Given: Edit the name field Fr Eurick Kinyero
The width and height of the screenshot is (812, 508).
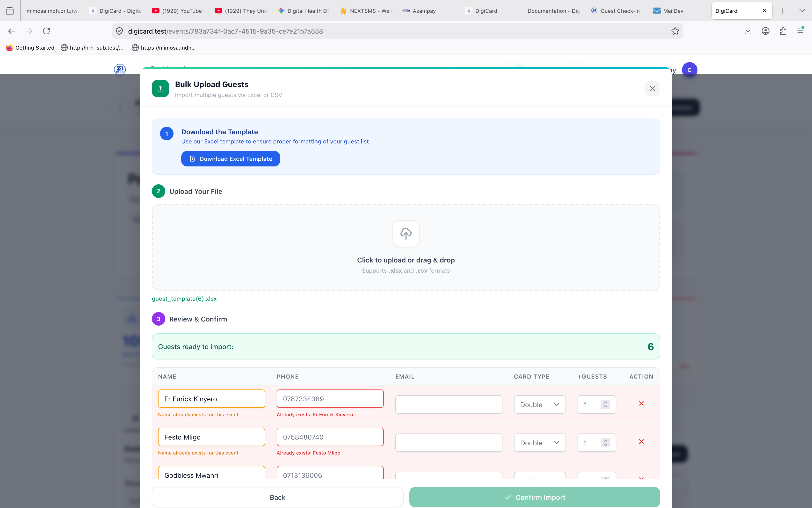Looking at the screenshot, I should pyautogui.click(x=211, y=399).
